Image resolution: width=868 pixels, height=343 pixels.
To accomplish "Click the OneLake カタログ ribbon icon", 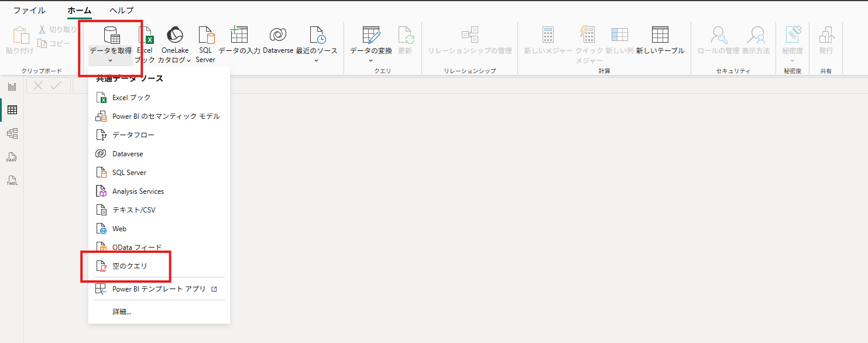I will pos(174,35).
